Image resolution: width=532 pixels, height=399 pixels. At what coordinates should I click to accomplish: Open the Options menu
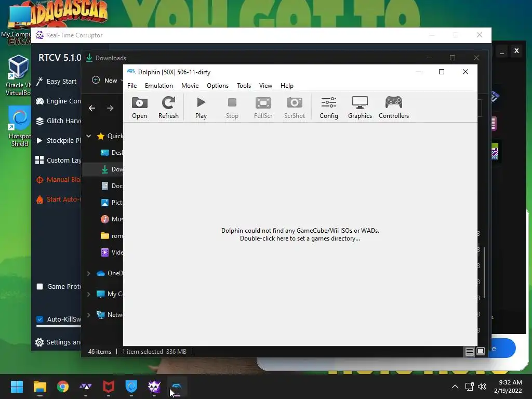pos(218,86)
